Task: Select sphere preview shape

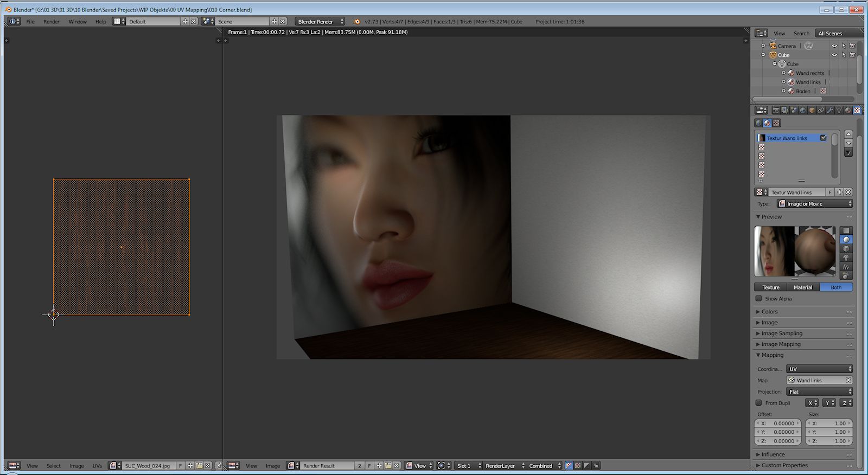Action: pyautogui.click(x=846, y=240)
